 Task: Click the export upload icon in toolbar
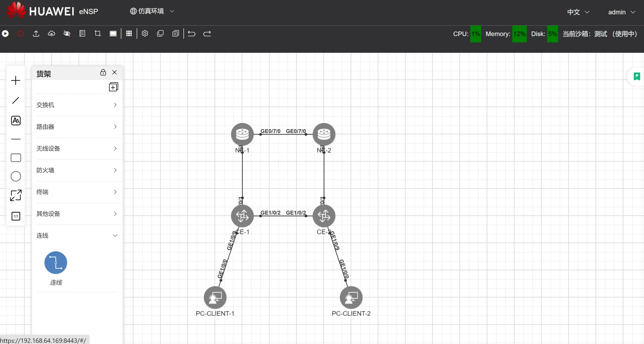36,34
